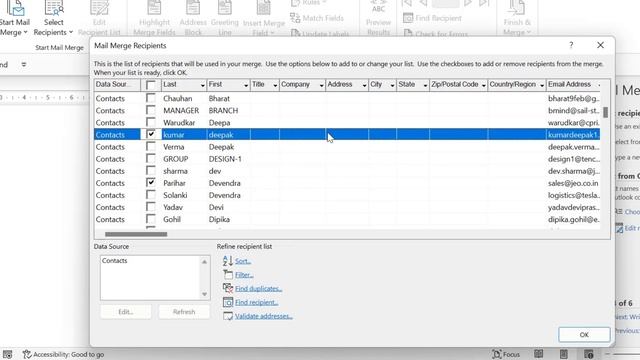Viewport: 640px width, 360px height.
Task: Click the Find duplicates icon
Action: (228, 288)
